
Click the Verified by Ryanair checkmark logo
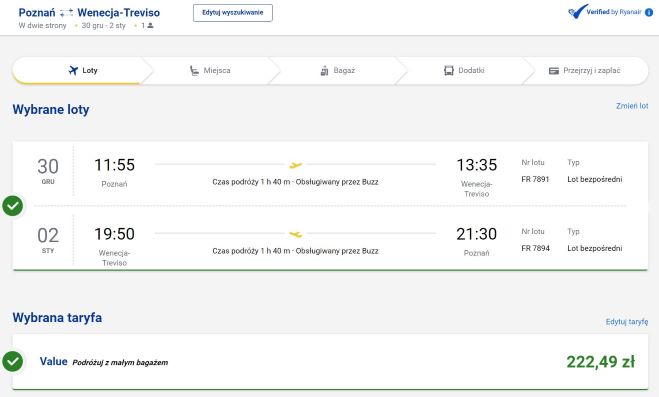click(577, 11)
